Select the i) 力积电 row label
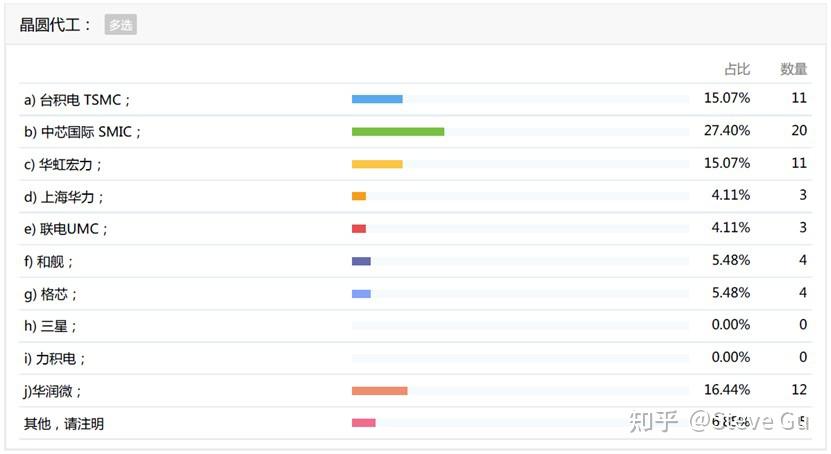This screenshot has width=831, height=454. (x=56, y=358)
